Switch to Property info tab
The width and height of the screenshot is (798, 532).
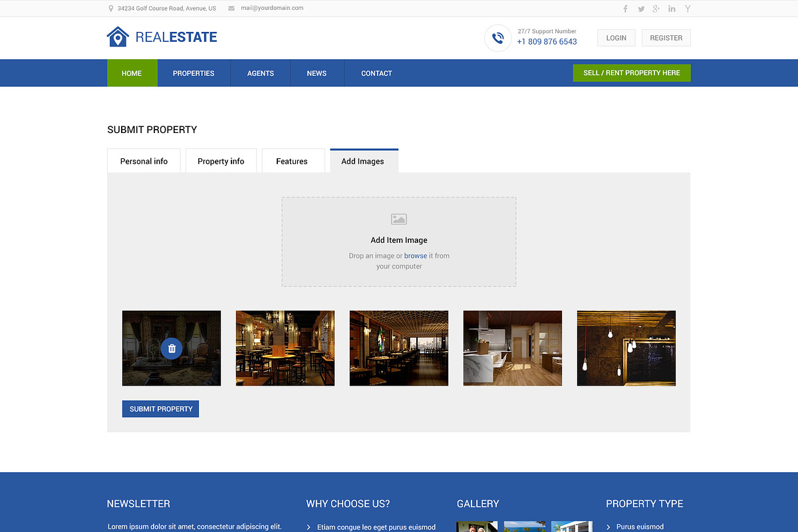(x=221, y=161)
